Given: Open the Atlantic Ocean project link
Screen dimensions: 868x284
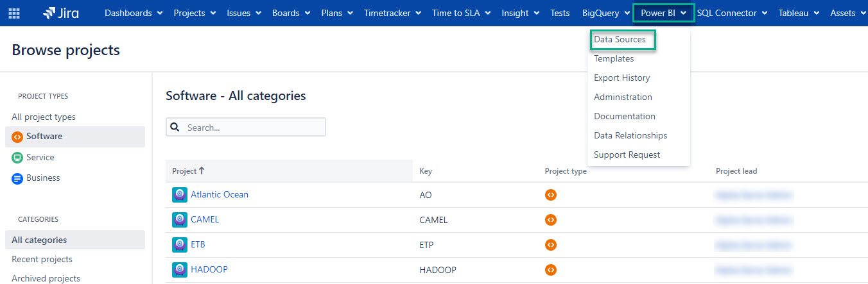Looking at the screenshot, I should click(x=220, y=195).
